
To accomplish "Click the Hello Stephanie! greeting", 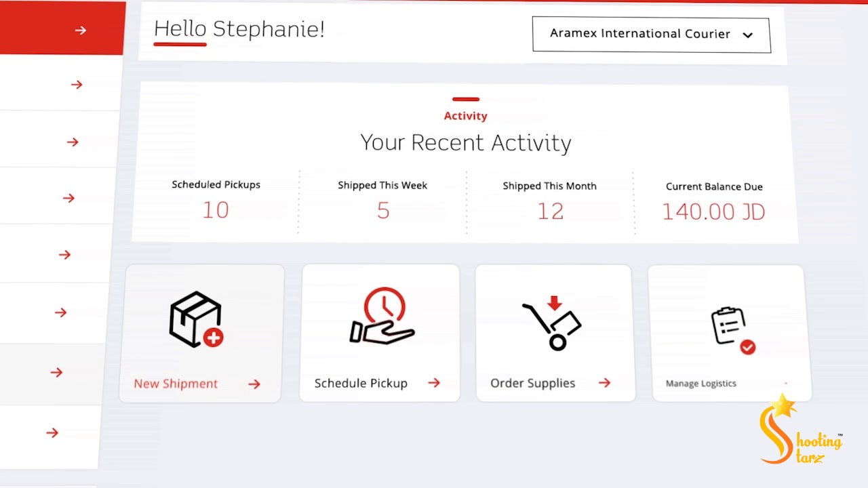I will pos(239,29).
